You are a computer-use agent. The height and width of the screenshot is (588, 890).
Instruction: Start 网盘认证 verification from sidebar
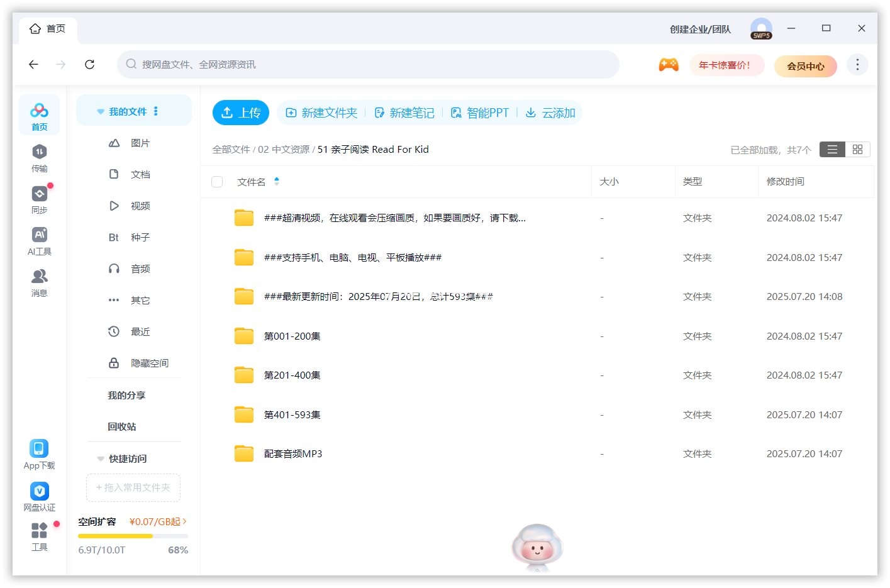[x=39, y=495]
